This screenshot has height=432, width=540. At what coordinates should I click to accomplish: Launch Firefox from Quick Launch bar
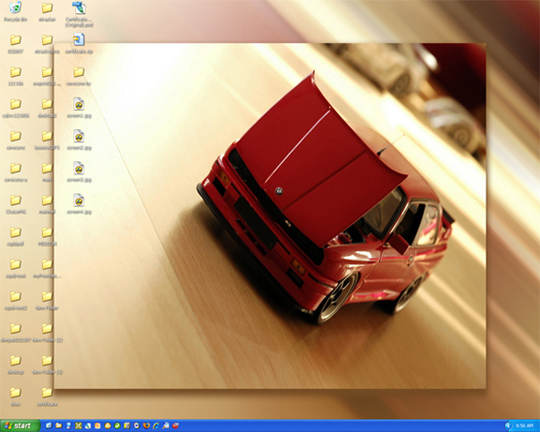coord(146,426)
